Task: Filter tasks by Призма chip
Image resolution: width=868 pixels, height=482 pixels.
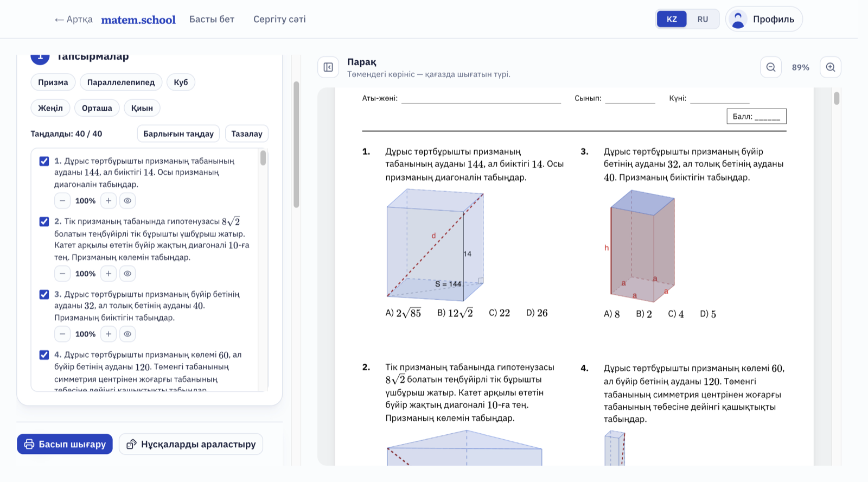Action: tap(53, 82)
